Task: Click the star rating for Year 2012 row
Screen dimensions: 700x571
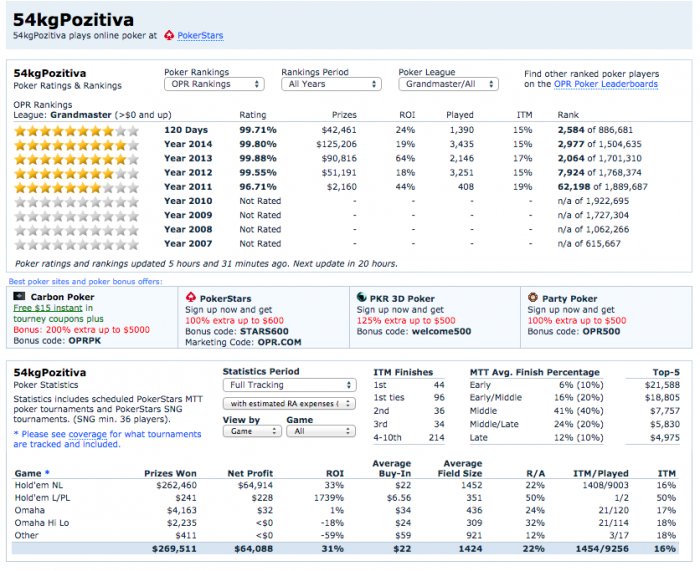Action: 77,174
